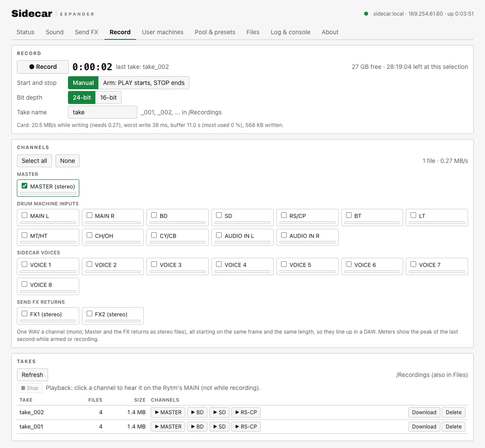Tick the BD channel checkbox
The image size is (485, 448).
pyautogui.click(x=154, y=215)
